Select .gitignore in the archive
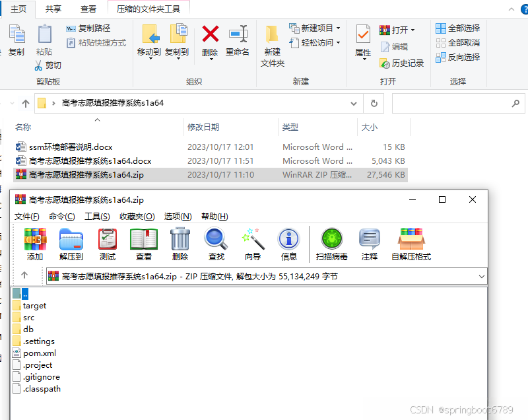 pos(36,377)
